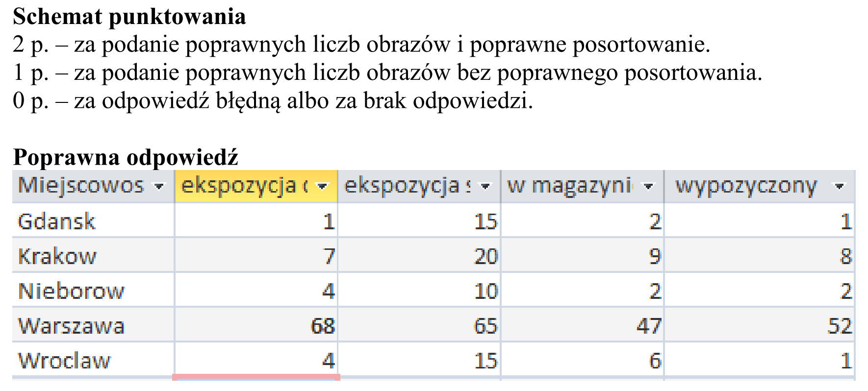Select the wypozyczony column header
The height and width of the screenshot is (391, 868).
pos(760,186)
